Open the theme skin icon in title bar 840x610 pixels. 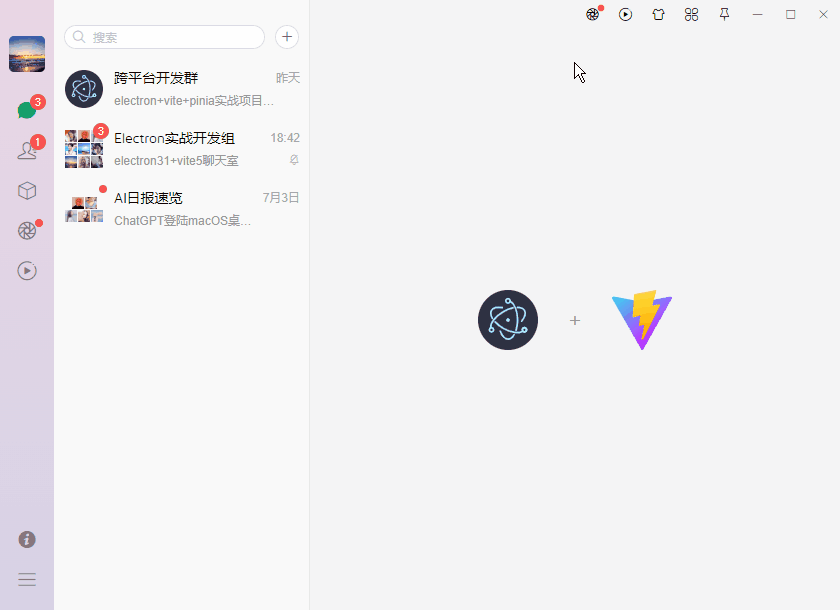click(x=658, y=14)
